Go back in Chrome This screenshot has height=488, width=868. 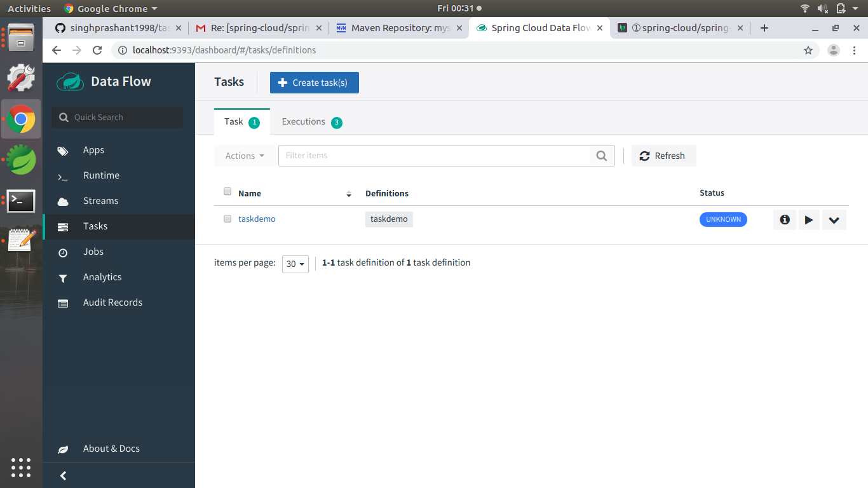(57, 50)
